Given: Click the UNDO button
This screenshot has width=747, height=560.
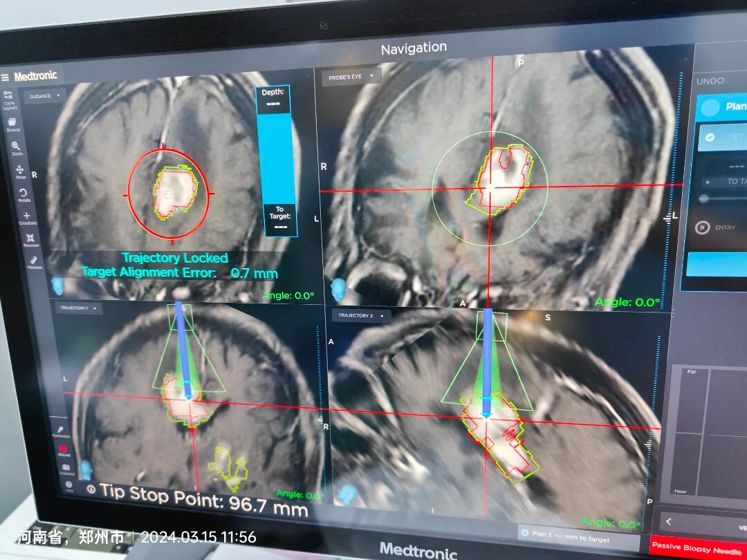Looking at the screenshot, I should [x=710, y=81].
